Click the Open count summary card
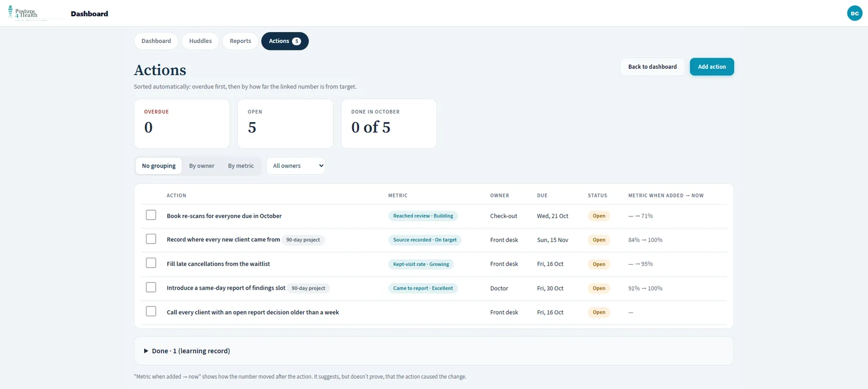The height and width of the screenshot is (389, 868). tap(285, 124)
